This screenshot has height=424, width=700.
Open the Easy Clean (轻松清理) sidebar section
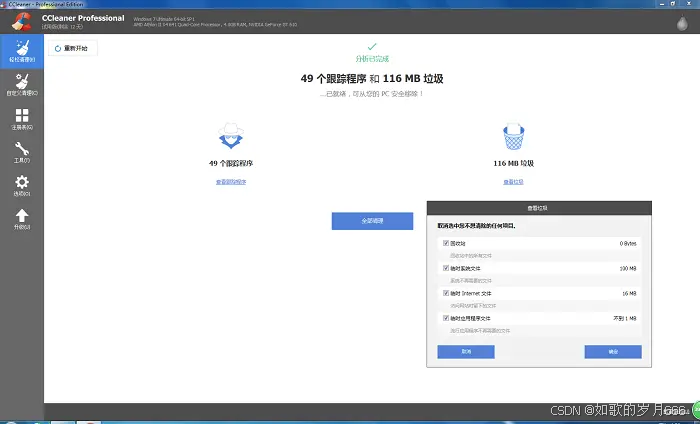pyautogui.click(x=22, y=51)
